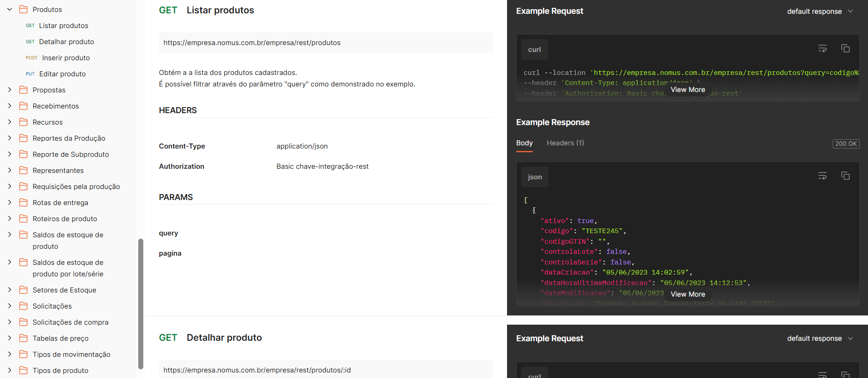Click View More on the curl request

(688, 90)
